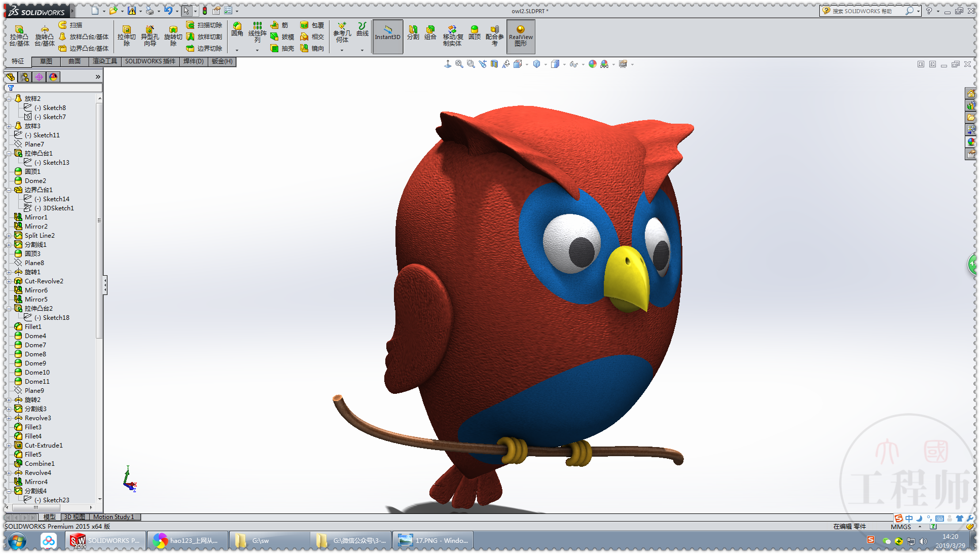This screenshot has height=554, width=980.
Task: Expand the 拉伸凸台2 tree node
Action: point(9,308)
